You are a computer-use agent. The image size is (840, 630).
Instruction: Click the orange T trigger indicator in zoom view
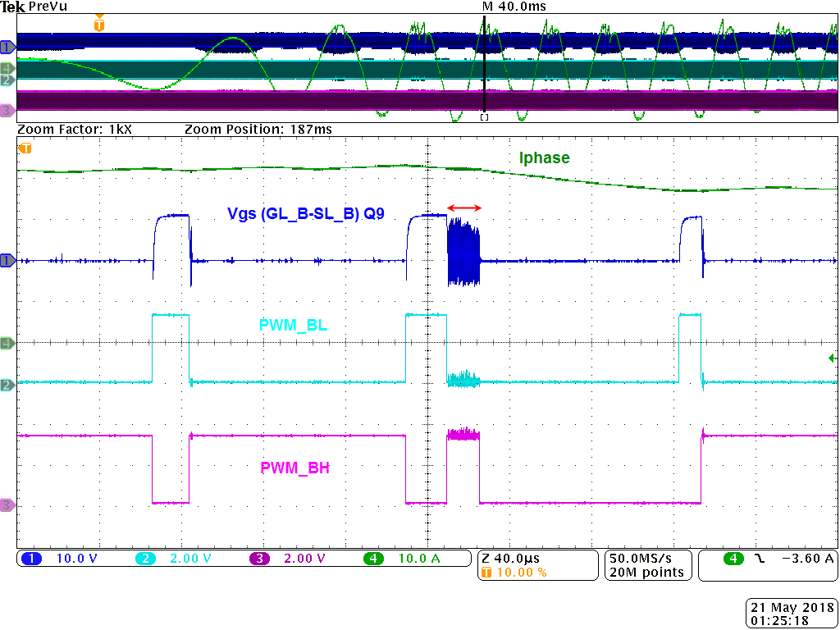[25, 148]
